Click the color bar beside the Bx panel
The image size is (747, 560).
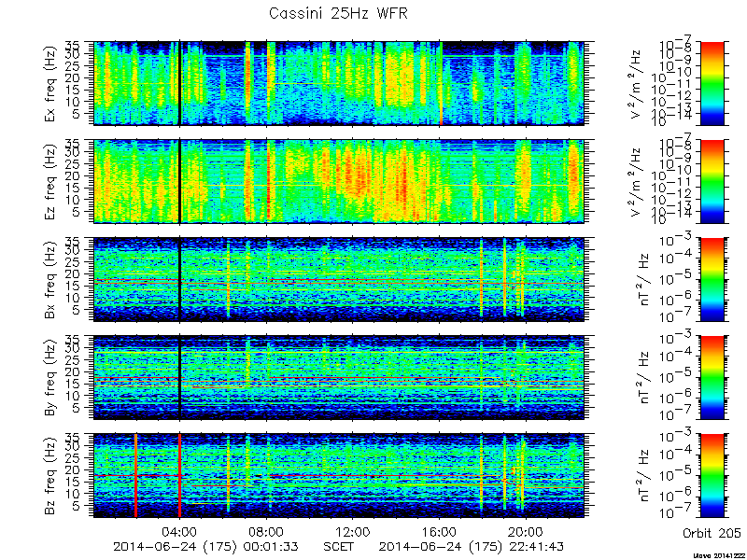712,279
